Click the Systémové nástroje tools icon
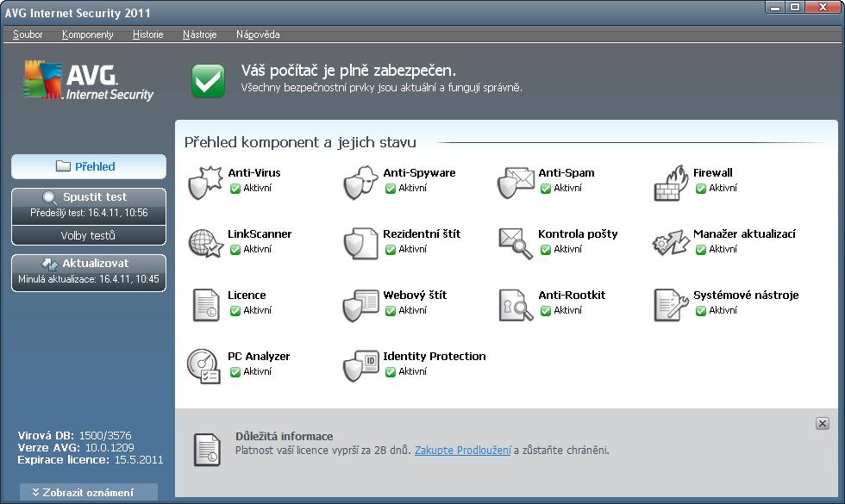 point(670,303)
